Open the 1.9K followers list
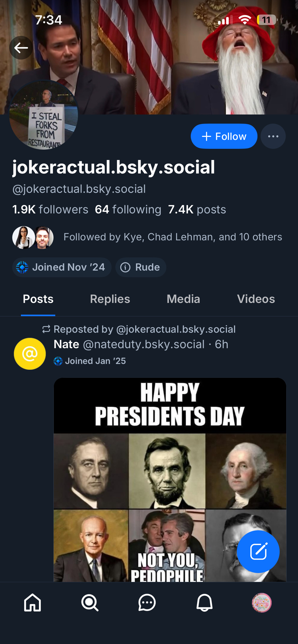The height and width of the screenshot is (644, 298). pos(50,210)
